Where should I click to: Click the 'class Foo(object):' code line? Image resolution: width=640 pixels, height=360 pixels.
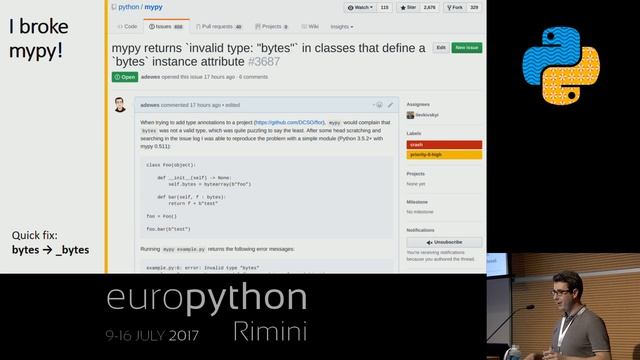tap(171, 165)
